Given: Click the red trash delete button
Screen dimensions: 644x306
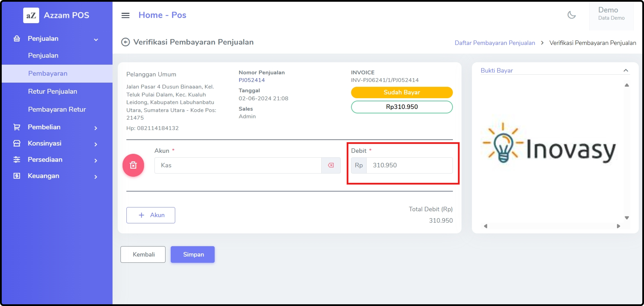Looking at the screenshot, I should click(x=133, y=165).
